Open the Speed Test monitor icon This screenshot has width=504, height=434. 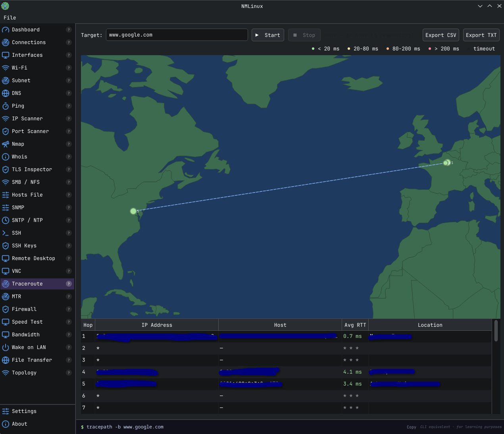point(6,322)
